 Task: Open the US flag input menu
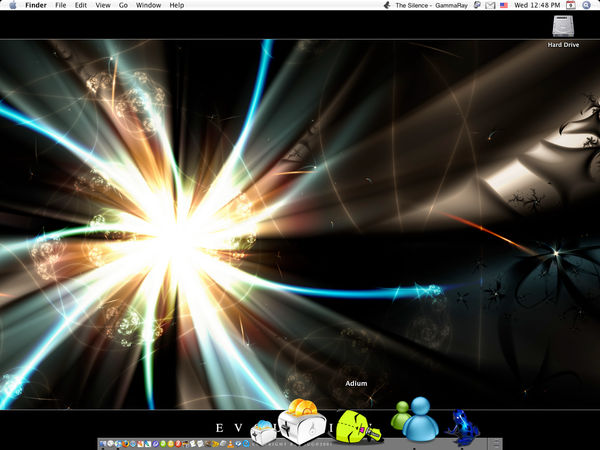tap(504, 5)
